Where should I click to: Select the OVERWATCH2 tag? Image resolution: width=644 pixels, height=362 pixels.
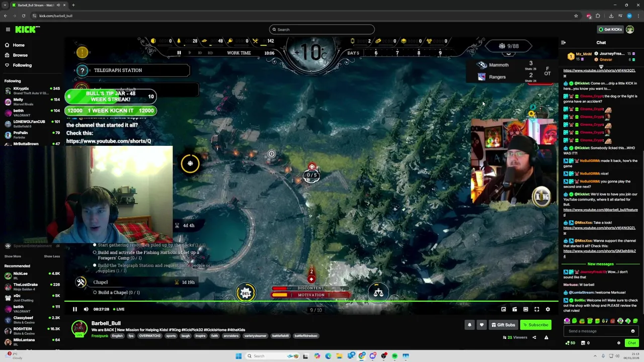point(149,336)
